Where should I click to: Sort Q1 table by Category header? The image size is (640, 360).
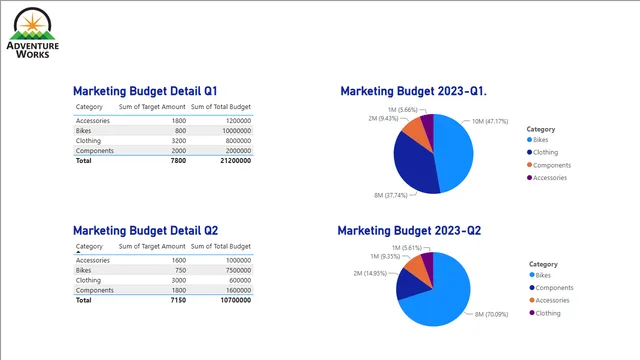click(x=89, y=107)
